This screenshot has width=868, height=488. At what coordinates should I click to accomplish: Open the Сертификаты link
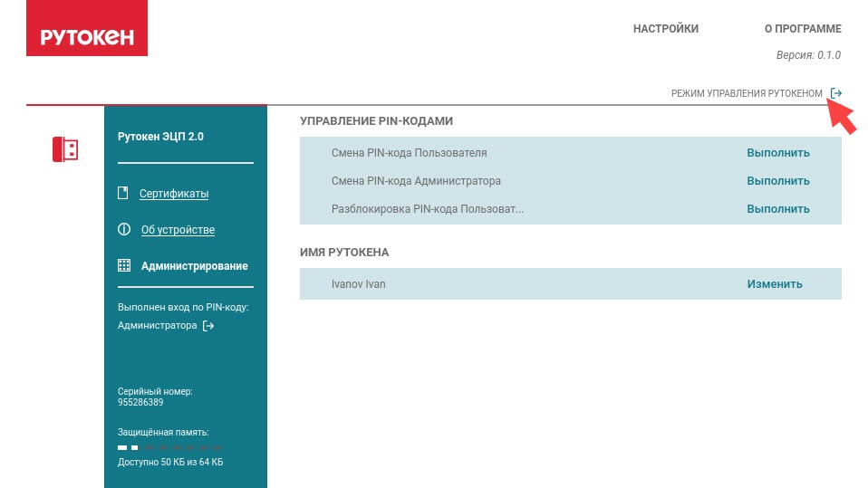coord(174,194)
